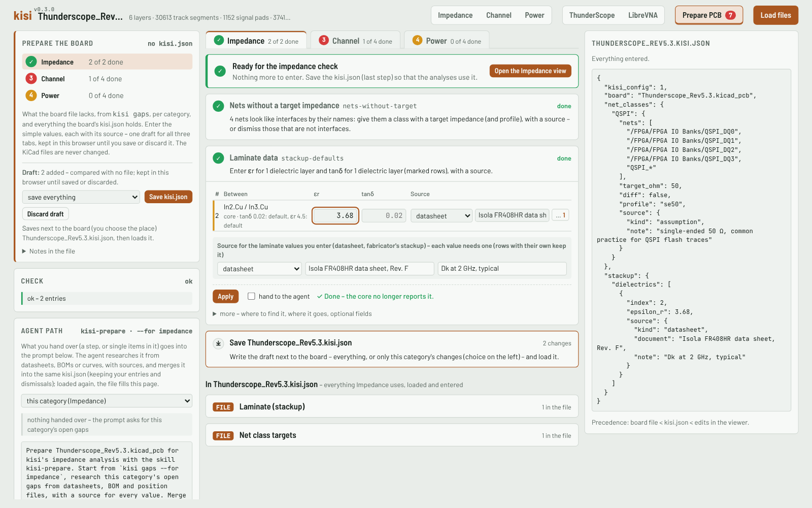Select the sidebar Channel 1 of 4 done row
The height and width of the screenshot is (508, 812).
[107, 79]
